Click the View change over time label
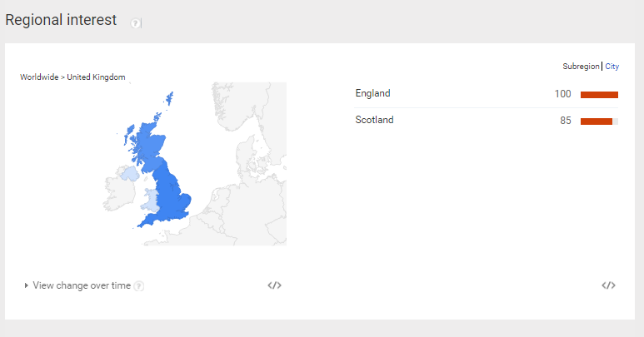Viewport: 644px width, 337px height. (82, 285)
